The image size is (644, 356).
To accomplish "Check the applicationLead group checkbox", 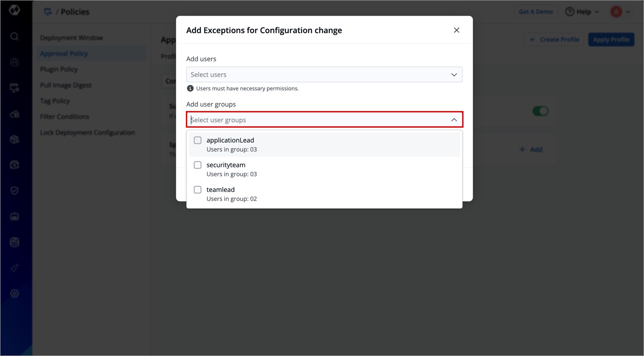I will click(198, 140).
